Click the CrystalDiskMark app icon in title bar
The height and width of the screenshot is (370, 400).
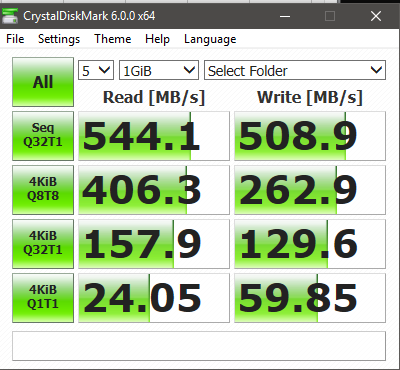(10, 16)
